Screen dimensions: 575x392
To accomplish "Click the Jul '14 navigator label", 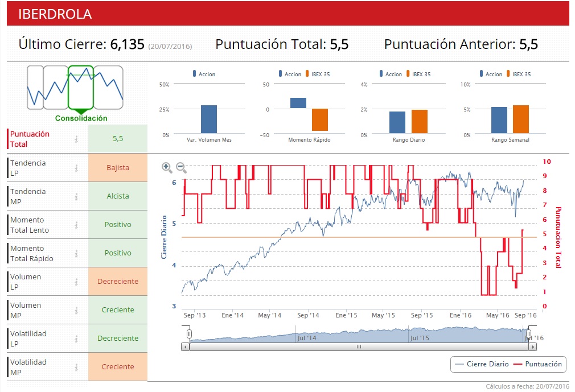I will coord(306,338).
